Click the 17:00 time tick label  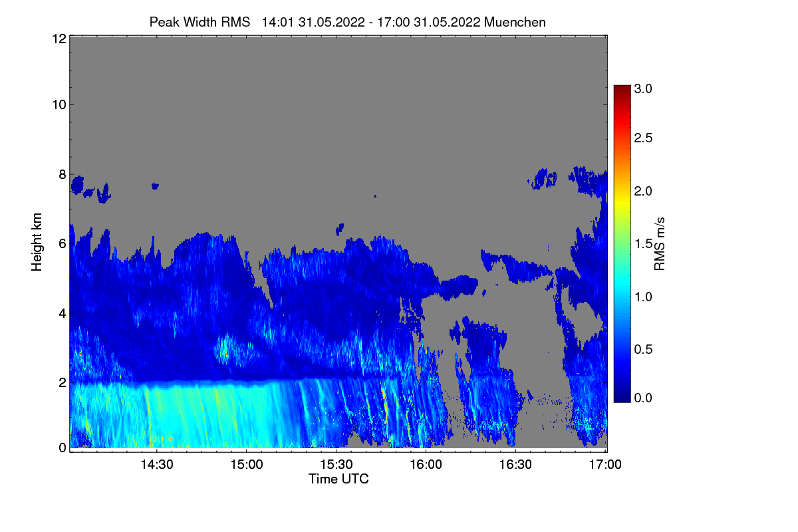(x=605, y=464)
